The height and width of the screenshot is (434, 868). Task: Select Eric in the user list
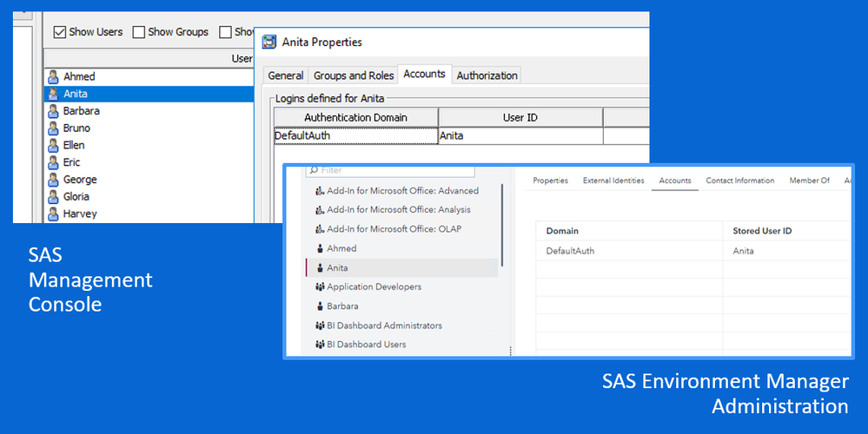coord(71,162)
